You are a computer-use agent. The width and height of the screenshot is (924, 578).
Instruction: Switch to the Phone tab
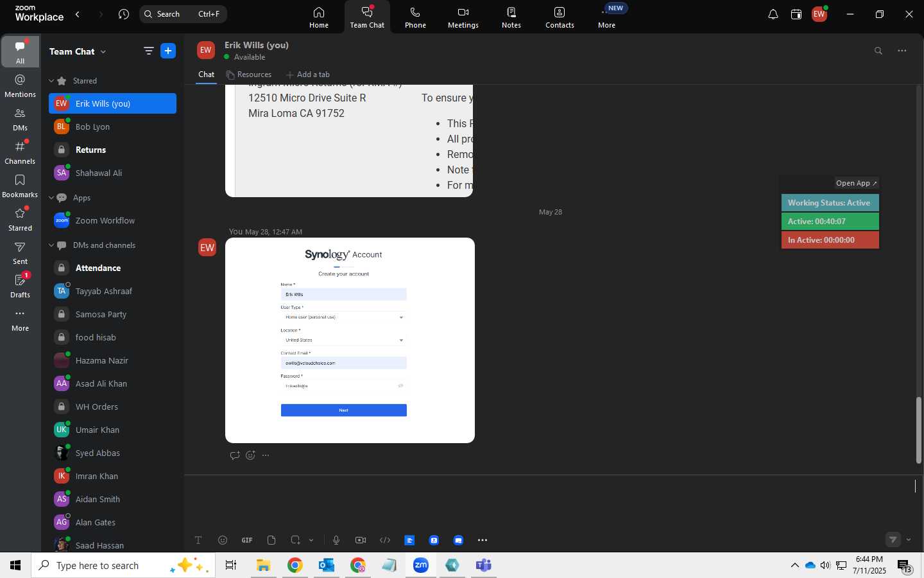click(x=415, y=17)
